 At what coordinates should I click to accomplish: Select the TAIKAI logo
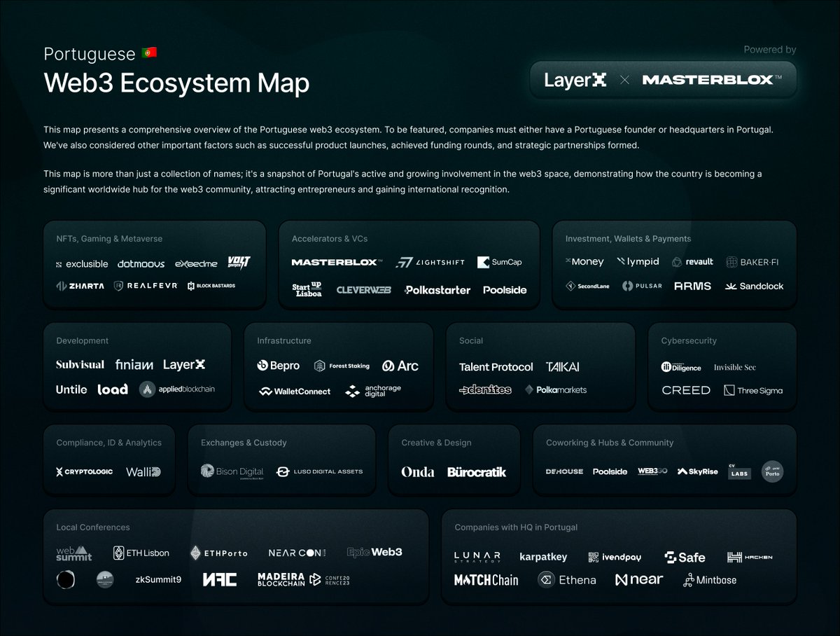coord(563,366)
